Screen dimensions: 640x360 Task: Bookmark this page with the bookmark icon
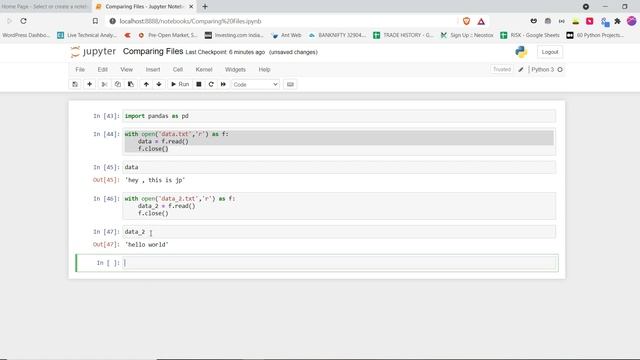tap(95, 21)
